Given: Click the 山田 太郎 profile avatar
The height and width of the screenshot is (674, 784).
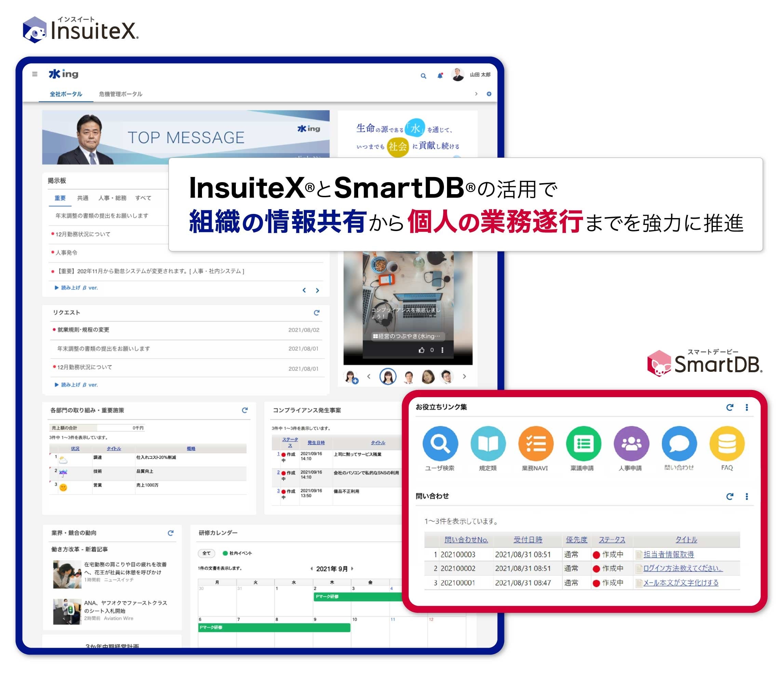Looking at the screenshot, I should (459, 75).
